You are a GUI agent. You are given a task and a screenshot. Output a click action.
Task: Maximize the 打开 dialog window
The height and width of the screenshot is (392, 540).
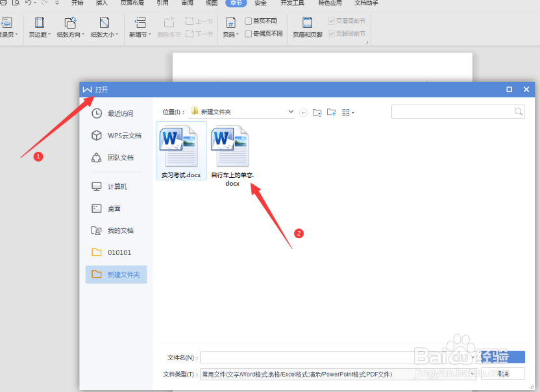click(x=509, y=90)
